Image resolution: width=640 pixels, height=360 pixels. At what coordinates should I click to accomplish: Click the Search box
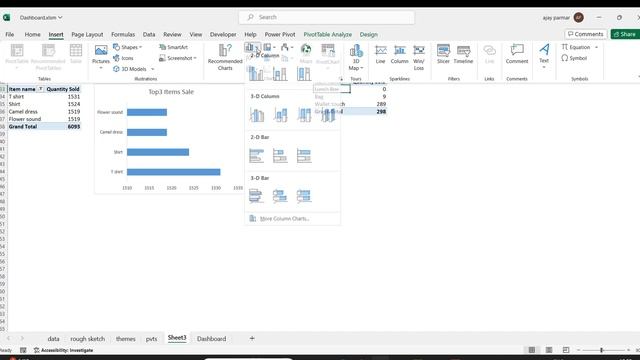[327, 18]
